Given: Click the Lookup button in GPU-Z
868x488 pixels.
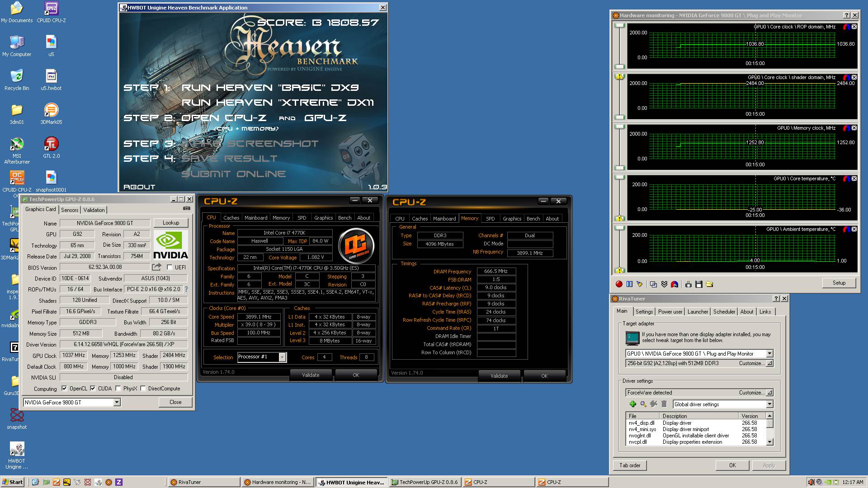Looking at the screenshot, I should (x=171, y=223).
